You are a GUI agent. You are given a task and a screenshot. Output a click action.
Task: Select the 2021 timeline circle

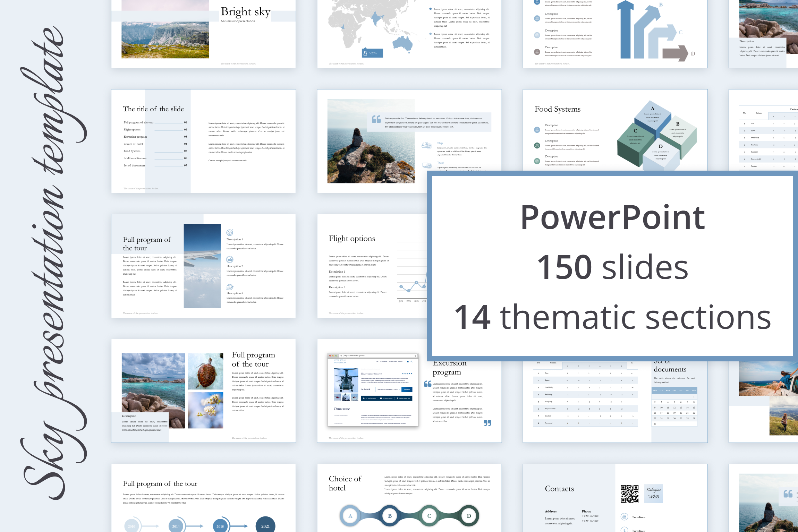point(265,526)
